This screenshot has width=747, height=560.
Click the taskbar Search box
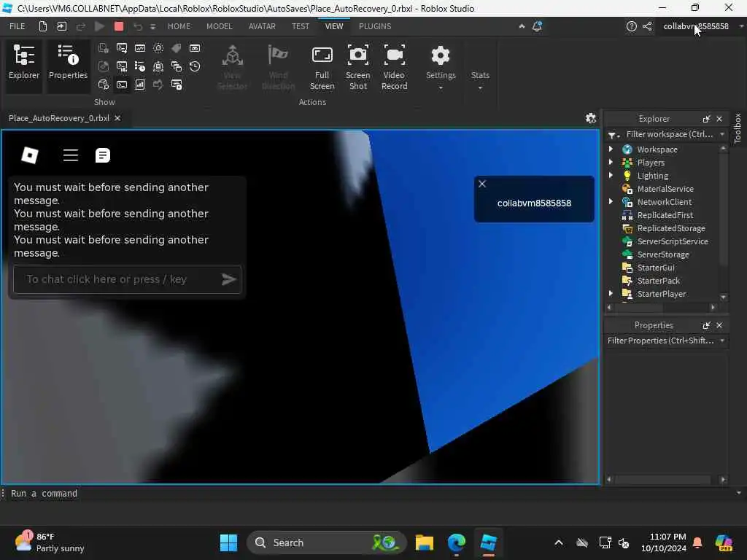point(327,542)
